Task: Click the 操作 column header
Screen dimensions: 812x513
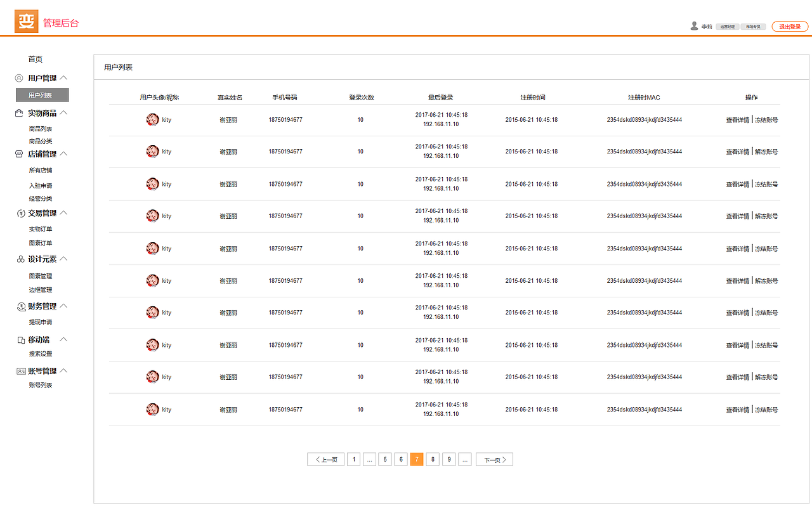Action: [751, 98]
